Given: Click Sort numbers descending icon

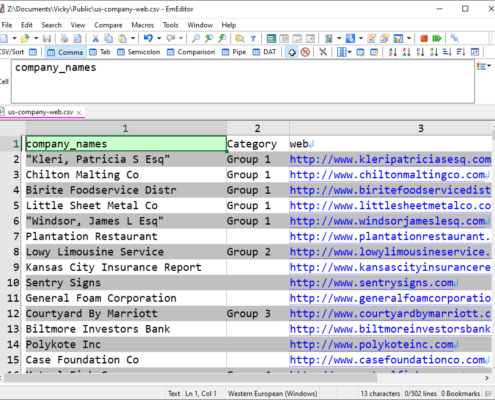Looking at the screenshot, I should point(433,52).
